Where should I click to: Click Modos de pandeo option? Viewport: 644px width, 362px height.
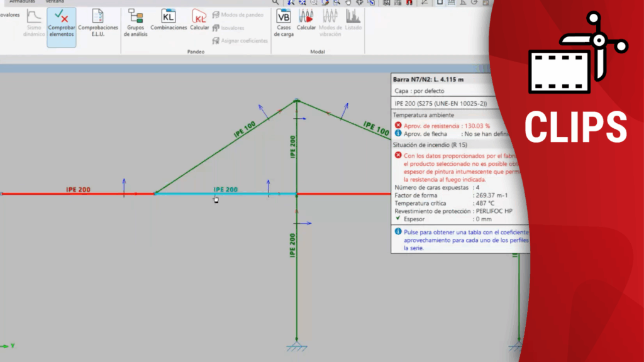point(238,14)
